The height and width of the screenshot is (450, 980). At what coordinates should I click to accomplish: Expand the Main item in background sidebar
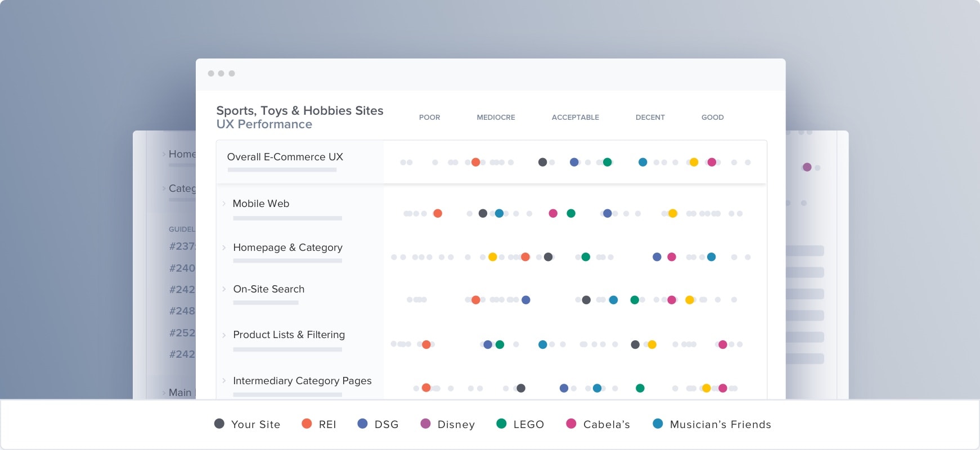click(x=164, y=393)
